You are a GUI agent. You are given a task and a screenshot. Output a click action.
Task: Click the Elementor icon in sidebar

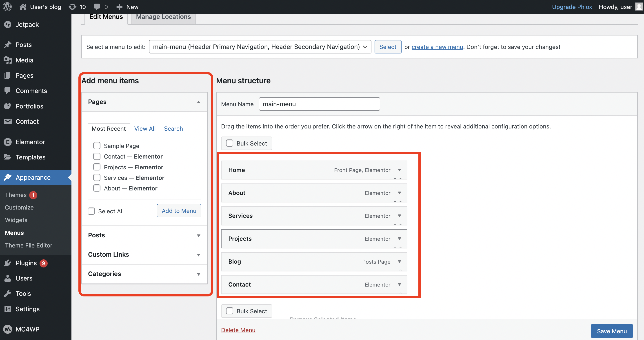point(8,142)
